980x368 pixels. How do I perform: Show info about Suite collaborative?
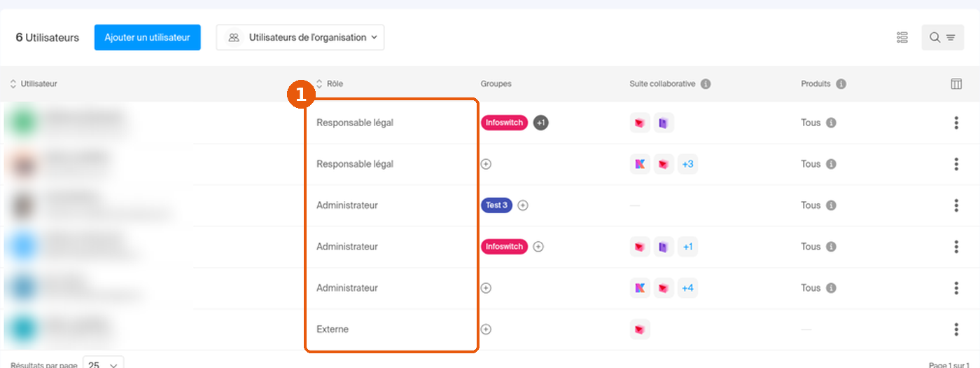tap(706, 83)
